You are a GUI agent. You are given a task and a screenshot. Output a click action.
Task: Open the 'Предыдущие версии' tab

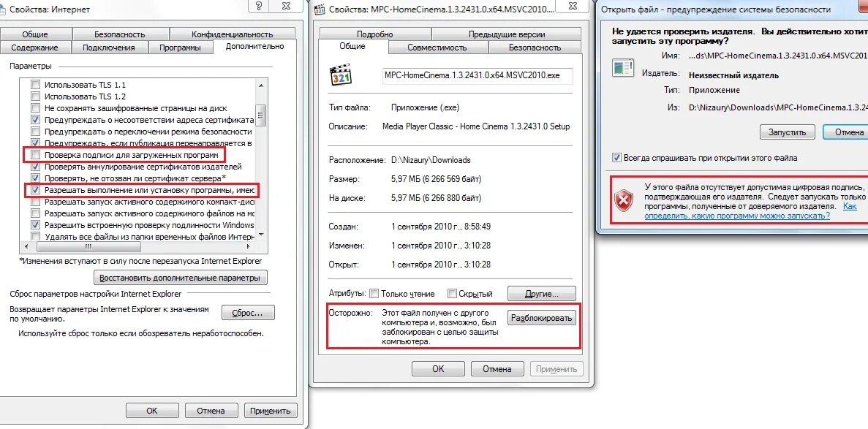[x=507, y=34]
